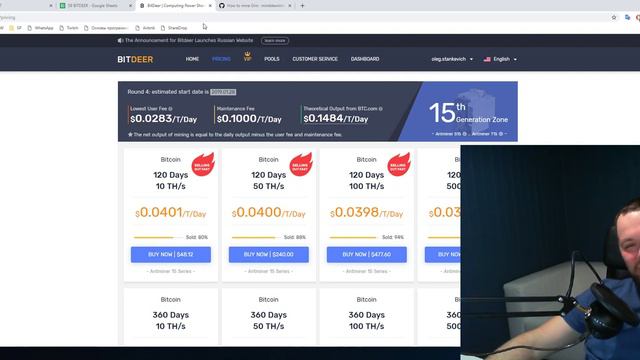Open the oleg.stankevich account dropdown
Image resolution: width=640 pixels, height=360 pixels.
tap(452, 59)
